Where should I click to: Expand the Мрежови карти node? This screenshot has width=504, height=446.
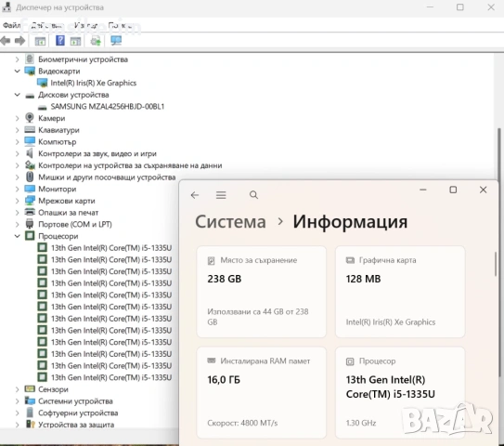(x=17, y=201)
